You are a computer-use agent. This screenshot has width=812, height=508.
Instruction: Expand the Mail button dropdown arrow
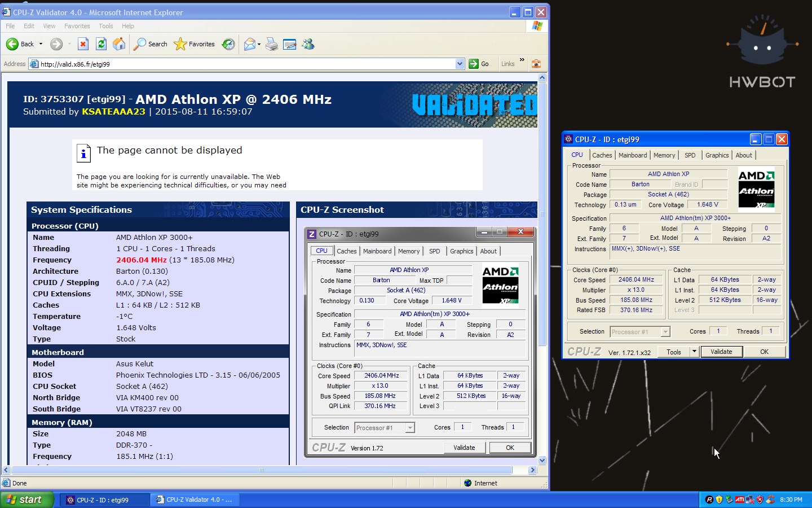tap(259, 44)
